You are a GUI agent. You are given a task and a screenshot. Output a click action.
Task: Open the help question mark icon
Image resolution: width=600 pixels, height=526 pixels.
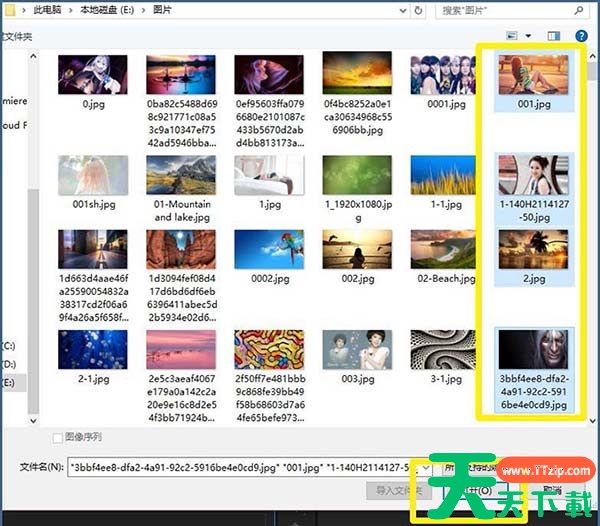coord(581,36)
